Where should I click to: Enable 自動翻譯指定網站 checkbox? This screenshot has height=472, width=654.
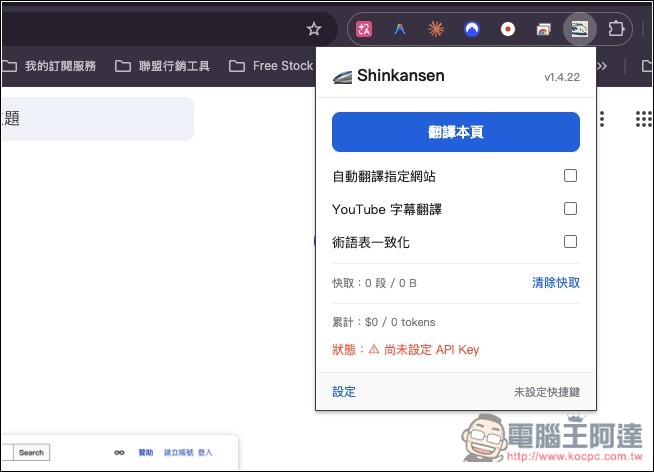[570, 176]
